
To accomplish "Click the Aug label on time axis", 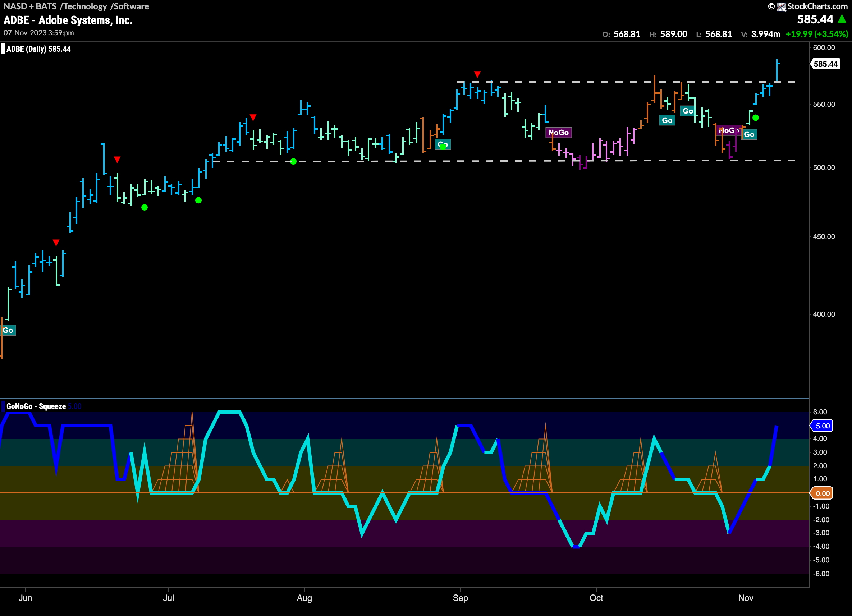I will click(304, 598).
